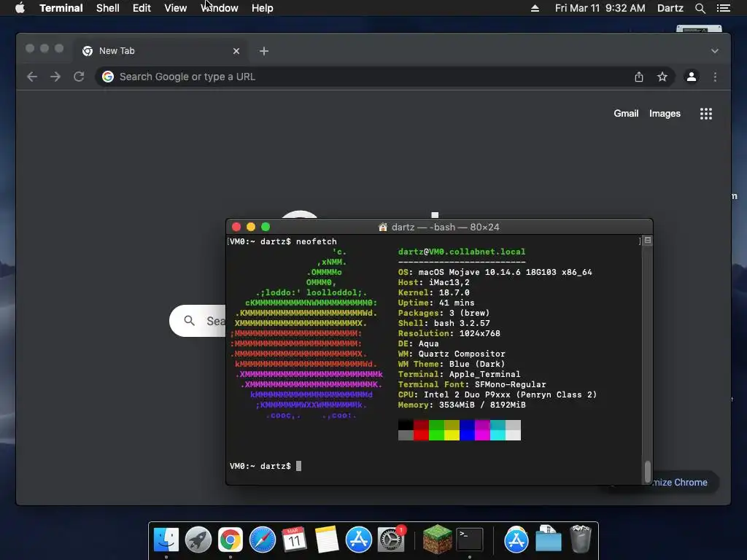The image size is (747, 560).
Task: Click the Terminal window title bar text
Action: pos(445,227)
